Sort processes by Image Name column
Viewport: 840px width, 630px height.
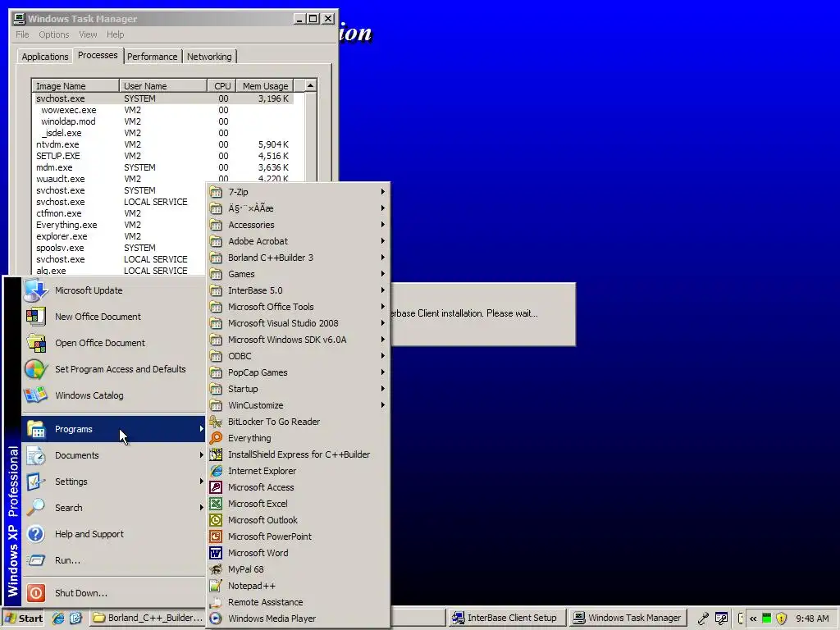pos(75,85)
